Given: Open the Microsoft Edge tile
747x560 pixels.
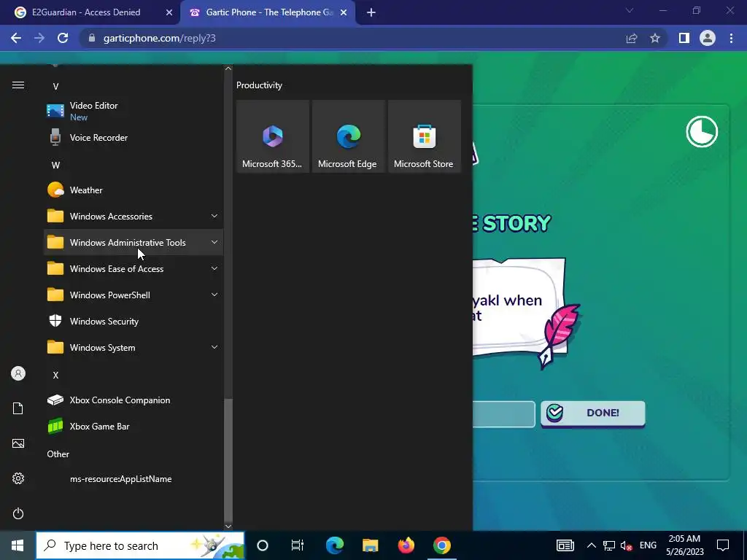Looking at the screenshot, I should point(348,136).
